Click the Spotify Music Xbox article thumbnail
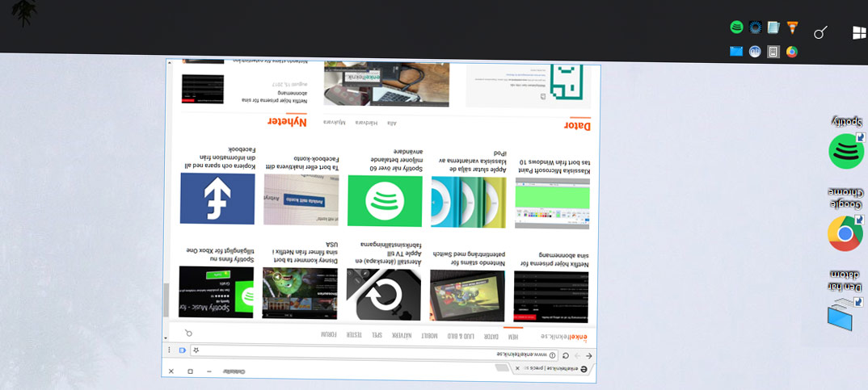 pyautogui.click(x=217, y=292)
